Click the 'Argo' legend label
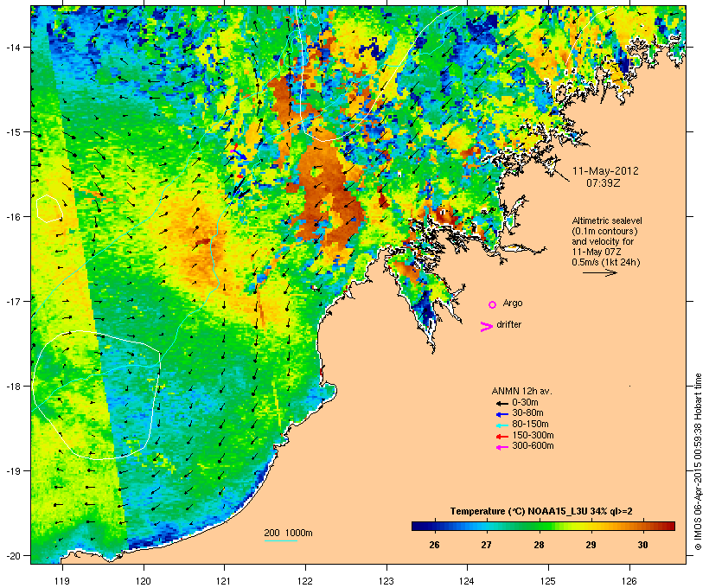 coord(513,303)
